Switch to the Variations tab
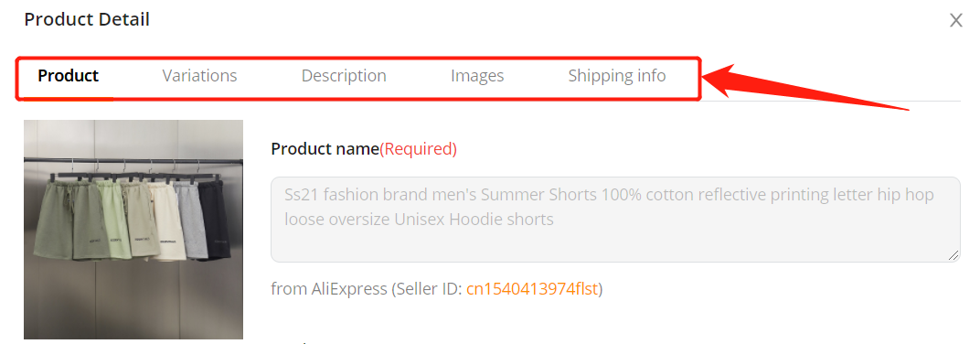980x344 pixels. coord(199,76)
